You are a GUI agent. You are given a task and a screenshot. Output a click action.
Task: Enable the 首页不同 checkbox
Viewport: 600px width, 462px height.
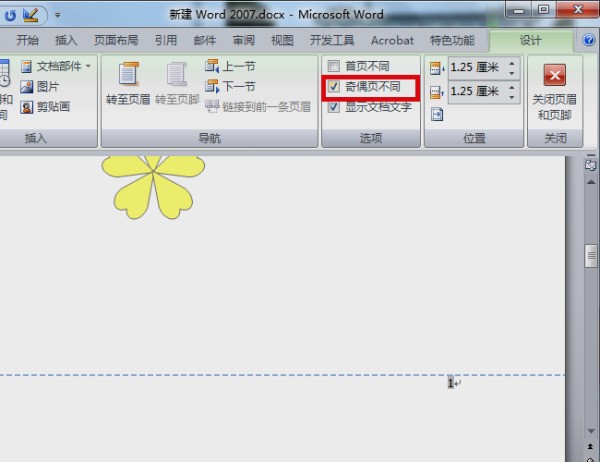click(x=334, y=67)
